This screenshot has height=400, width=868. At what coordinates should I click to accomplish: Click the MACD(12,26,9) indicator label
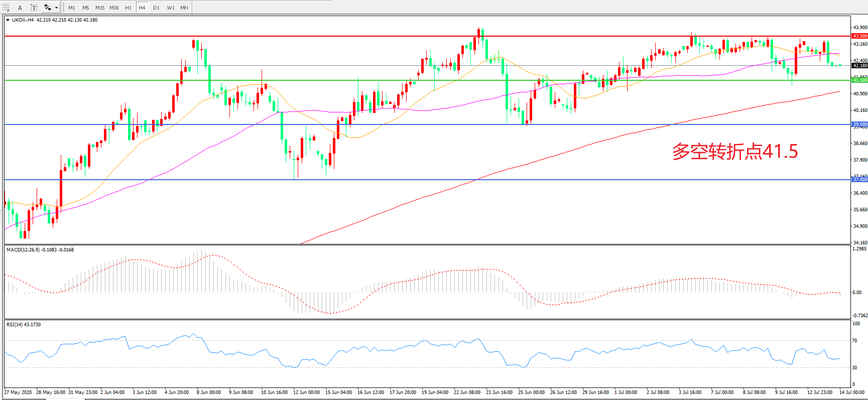tap(40, 249)
